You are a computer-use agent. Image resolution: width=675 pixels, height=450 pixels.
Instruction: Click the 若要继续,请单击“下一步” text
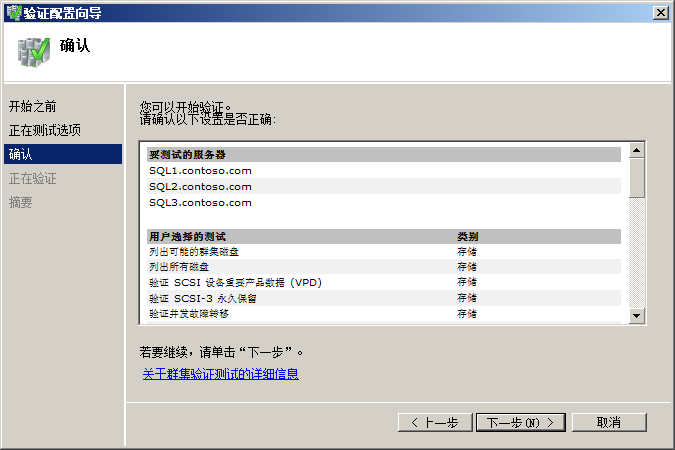[x=221, y=352]
